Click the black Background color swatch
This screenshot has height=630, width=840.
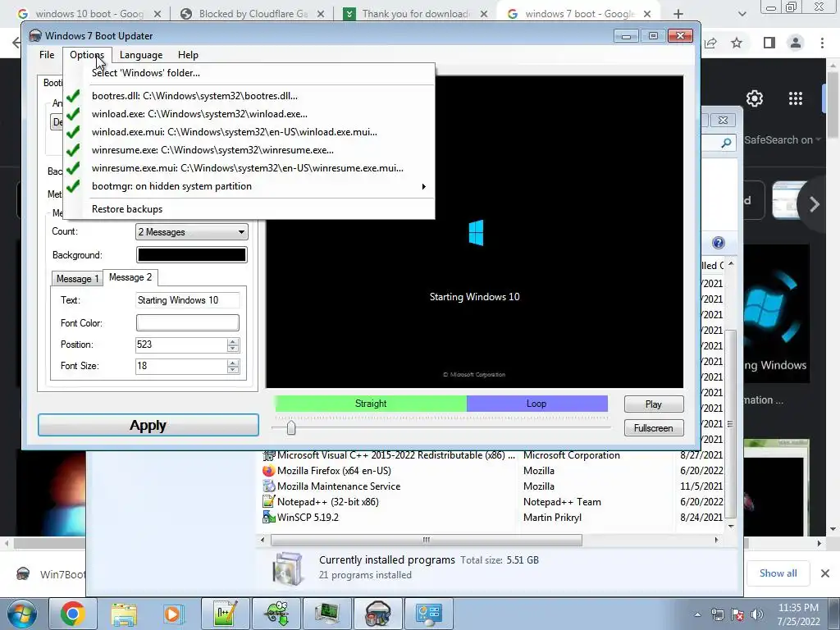coord(192,255)
